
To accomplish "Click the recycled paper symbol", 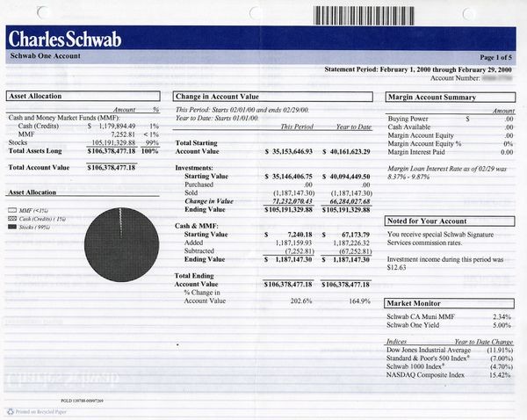I will coord(11,411).
